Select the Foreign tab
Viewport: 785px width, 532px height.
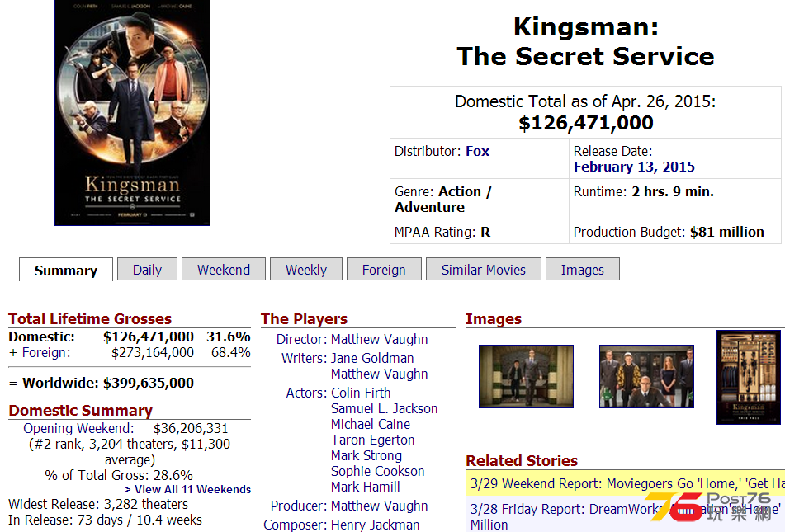coord(384,269)
